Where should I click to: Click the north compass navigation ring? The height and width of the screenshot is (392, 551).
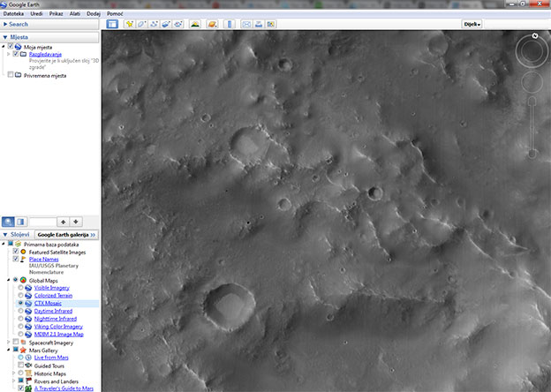532,52
